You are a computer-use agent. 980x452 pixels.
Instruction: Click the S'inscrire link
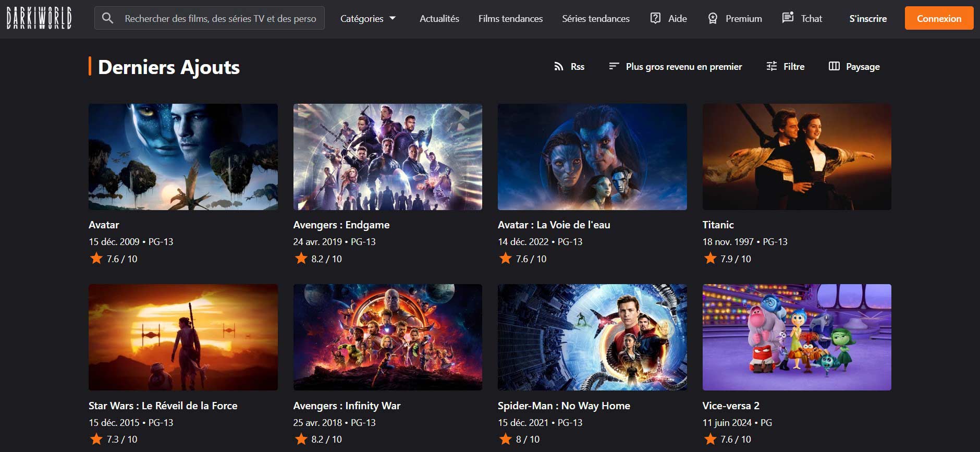[867, 18]
